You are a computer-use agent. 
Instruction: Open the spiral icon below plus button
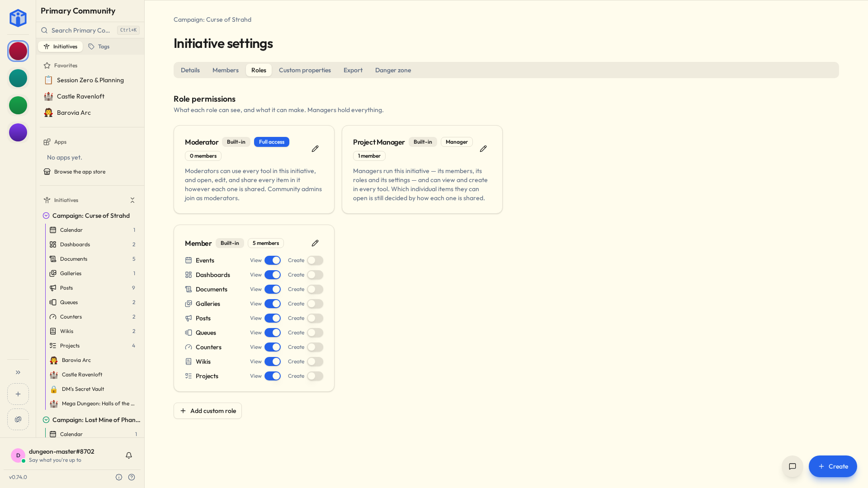[18, 419]
